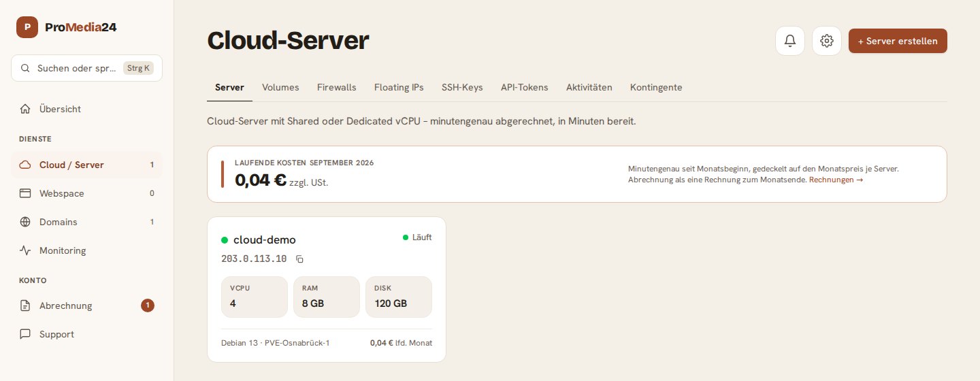Click the ProMedia24 brand name
Viewport: 980px width, 381px height.
81,27
